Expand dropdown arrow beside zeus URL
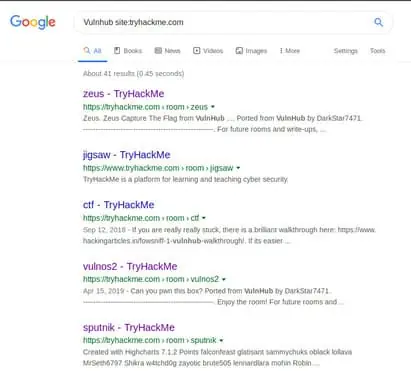 coord(213,107)
